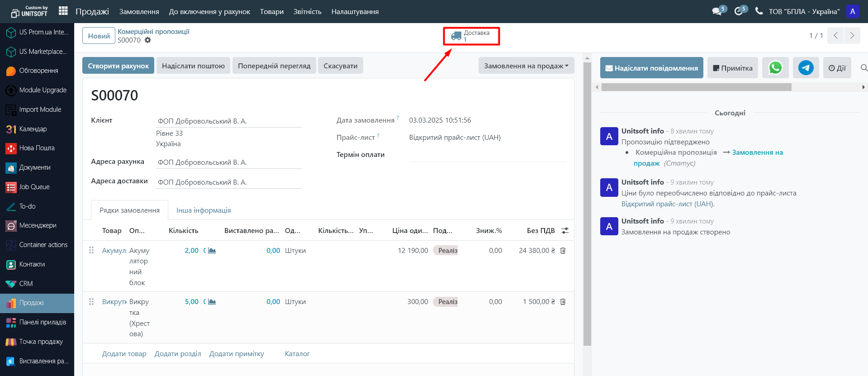The image size is (868, 376).
Task: Open the Звітність menu
Action: [x=307, y=12]
